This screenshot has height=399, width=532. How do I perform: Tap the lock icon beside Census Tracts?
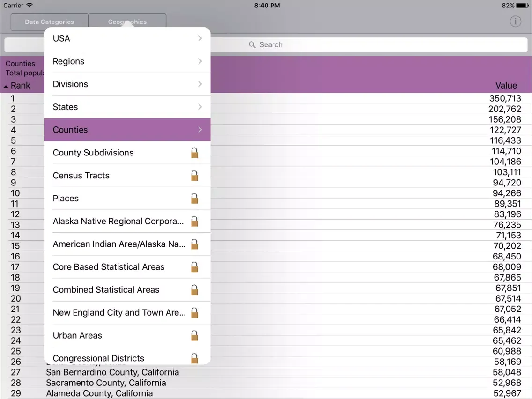click(194, 176)
